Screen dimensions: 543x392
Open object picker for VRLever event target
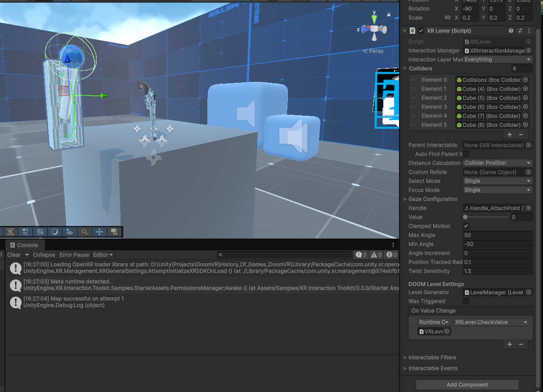447,331
